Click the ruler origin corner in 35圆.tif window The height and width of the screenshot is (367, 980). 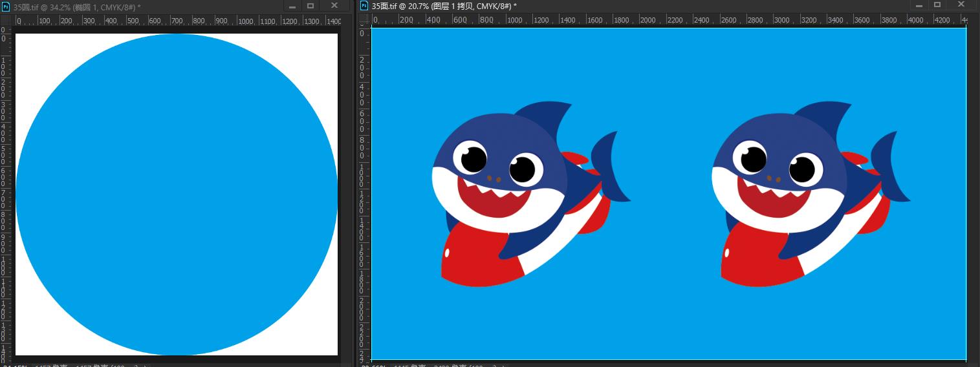[6, 21]
